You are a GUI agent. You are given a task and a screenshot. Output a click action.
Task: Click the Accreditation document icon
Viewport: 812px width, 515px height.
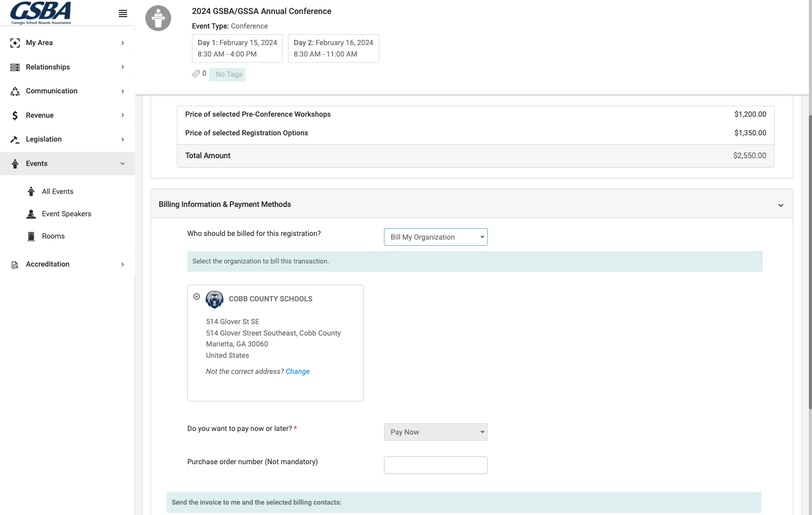[15, 265]
